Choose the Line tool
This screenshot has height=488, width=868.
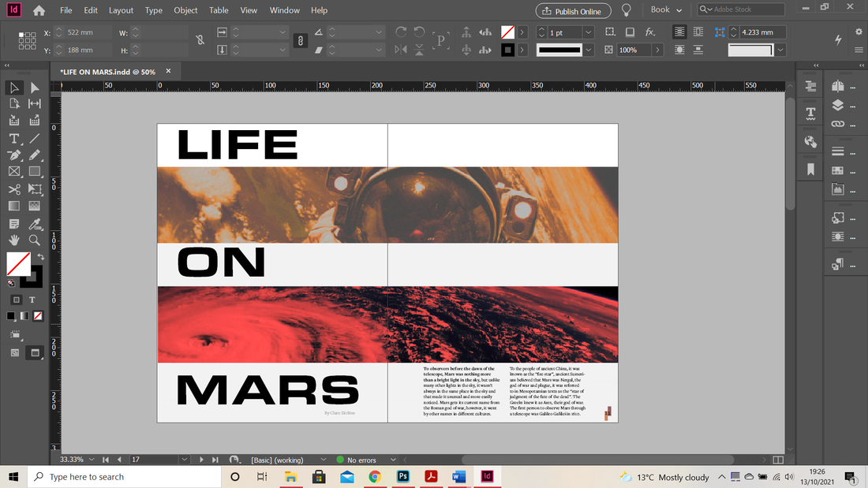pyautogui.click(x=34, y=138)
